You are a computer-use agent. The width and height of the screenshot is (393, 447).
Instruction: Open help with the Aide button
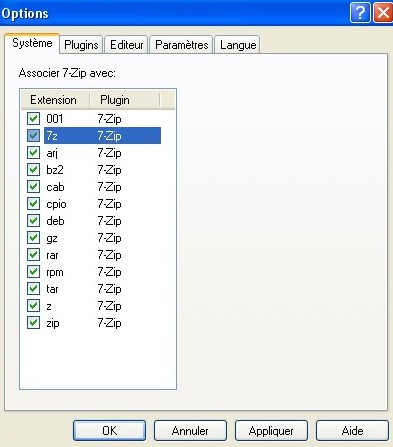click(352, 431)
